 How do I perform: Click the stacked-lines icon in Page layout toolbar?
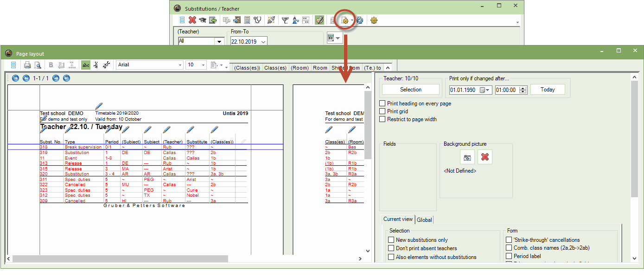pos(13,65)
